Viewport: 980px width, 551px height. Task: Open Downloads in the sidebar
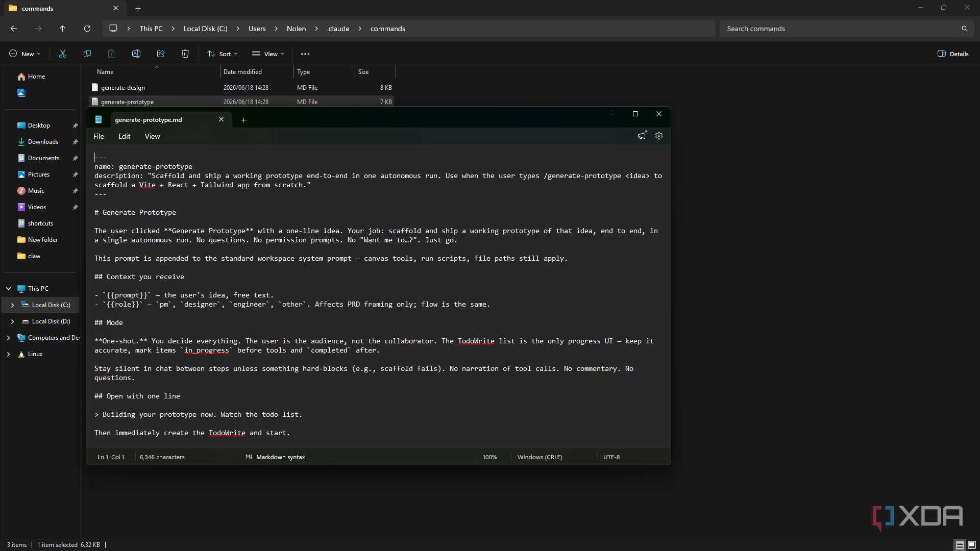click(43, 142)
